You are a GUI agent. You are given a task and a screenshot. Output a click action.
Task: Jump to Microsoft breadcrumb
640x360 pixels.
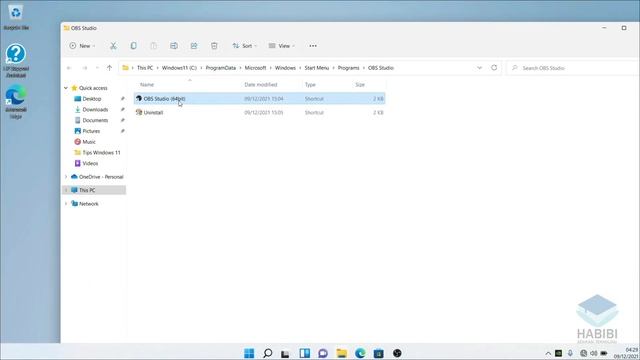[x=256, y=68]
